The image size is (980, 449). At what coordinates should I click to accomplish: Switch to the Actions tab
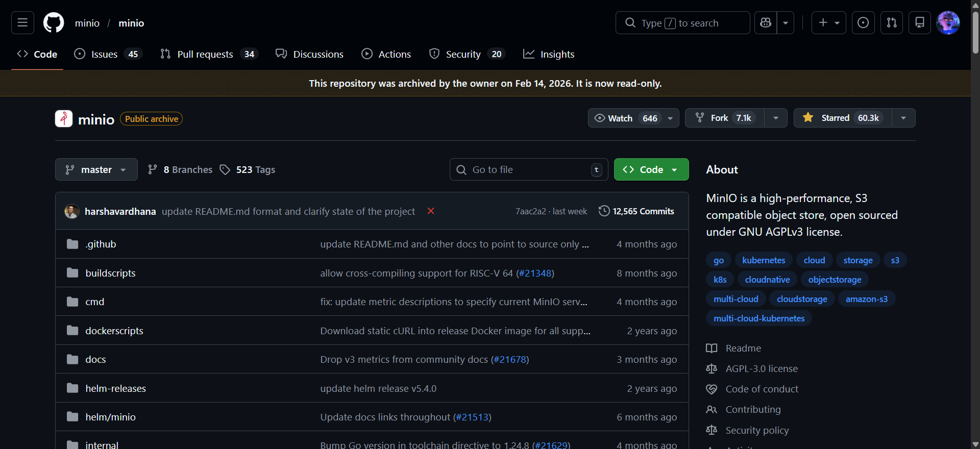point(386,54)
